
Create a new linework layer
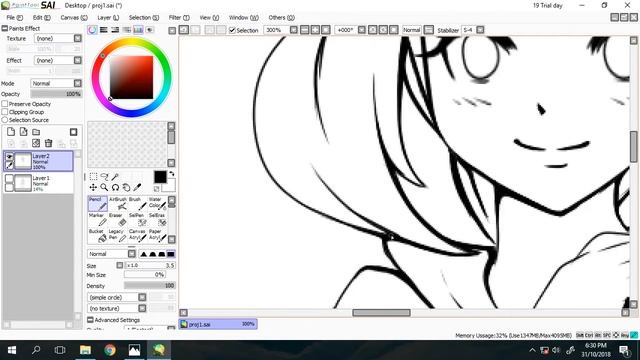(24, 131)
